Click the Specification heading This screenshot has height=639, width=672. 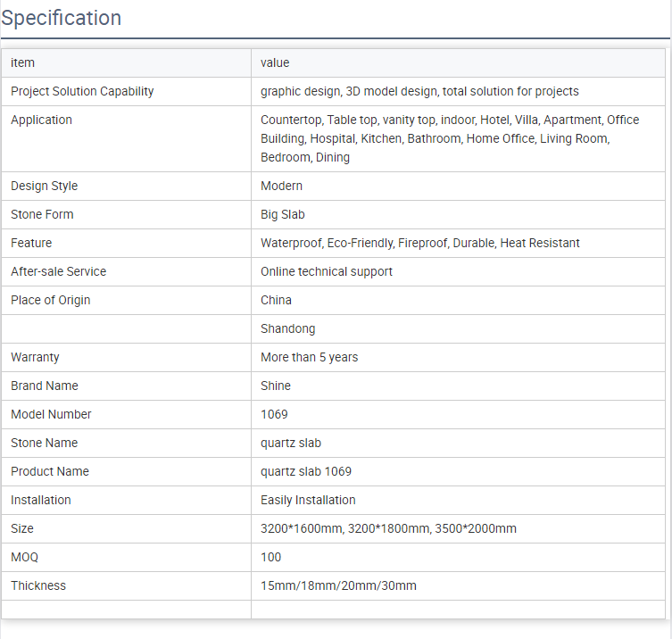pyautogui.click(x=62, y=18)
